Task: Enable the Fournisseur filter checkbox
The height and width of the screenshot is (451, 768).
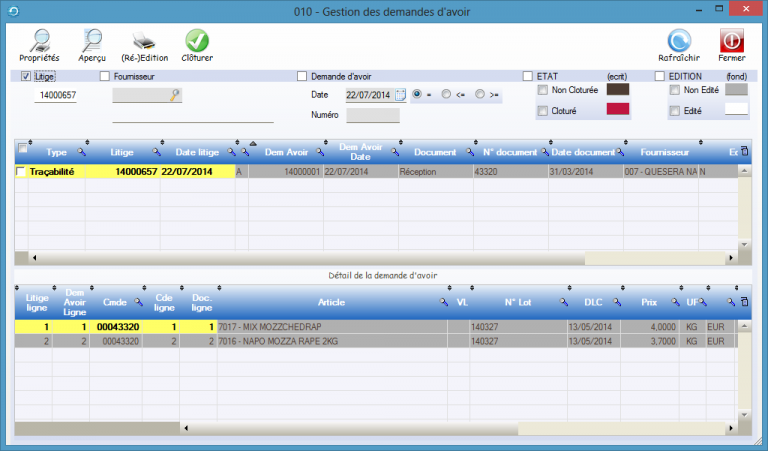Action: coord(105,76)
